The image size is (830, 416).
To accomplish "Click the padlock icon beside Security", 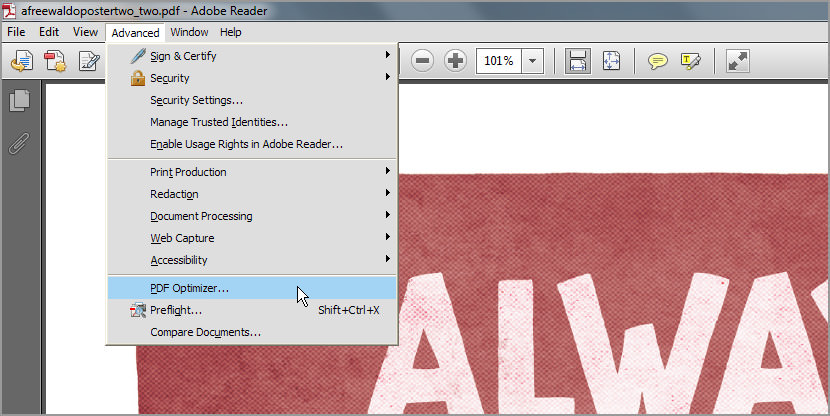I will tap(138, 78).
